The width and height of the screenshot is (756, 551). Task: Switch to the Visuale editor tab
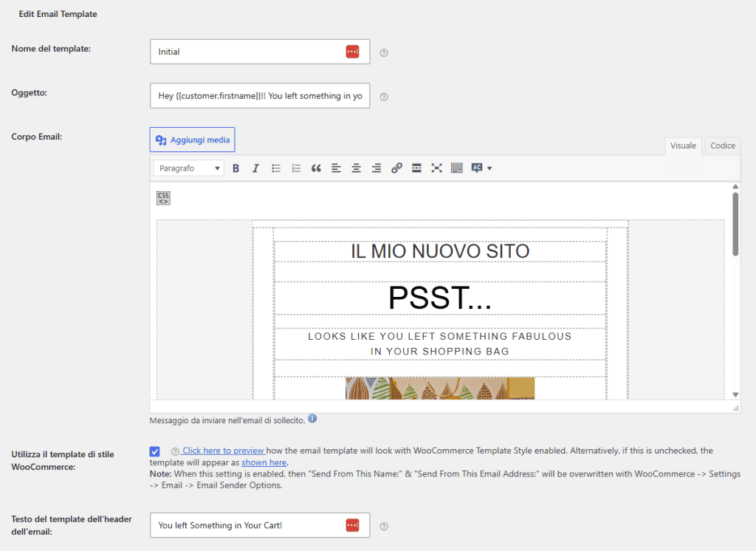(683, 146)
